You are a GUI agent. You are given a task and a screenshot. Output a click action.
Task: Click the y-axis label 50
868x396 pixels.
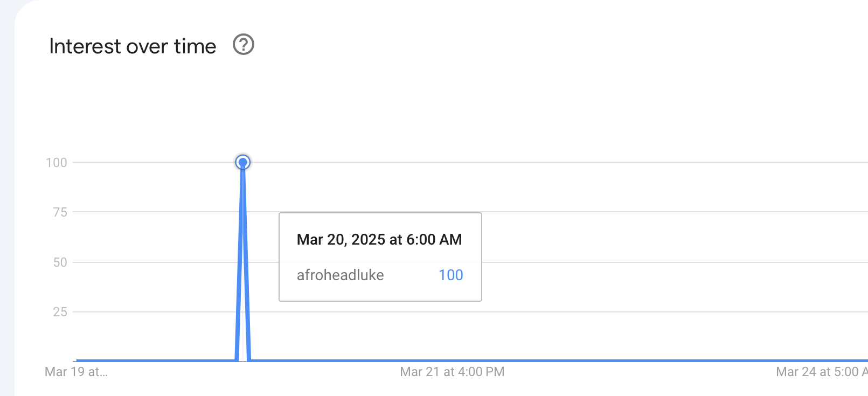coord(60,262)
